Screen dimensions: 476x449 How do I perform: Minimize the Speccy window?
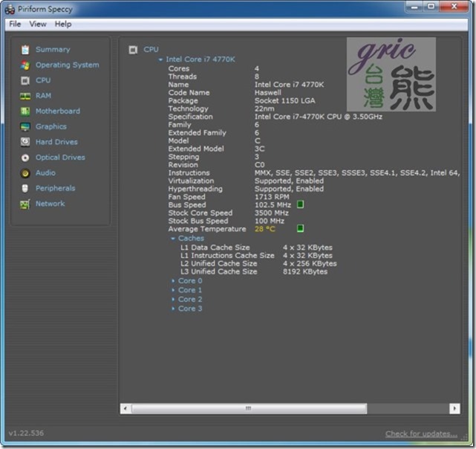[x=414, y=7]
